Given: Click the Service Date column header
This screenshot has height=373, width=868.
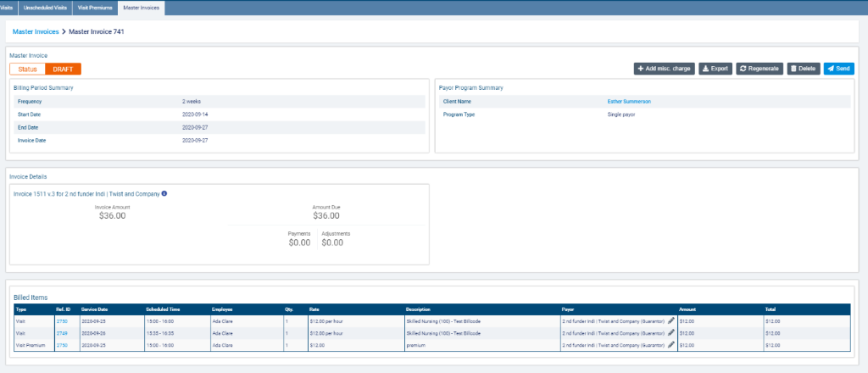Looking at the screenshot, I should [96, 309].
